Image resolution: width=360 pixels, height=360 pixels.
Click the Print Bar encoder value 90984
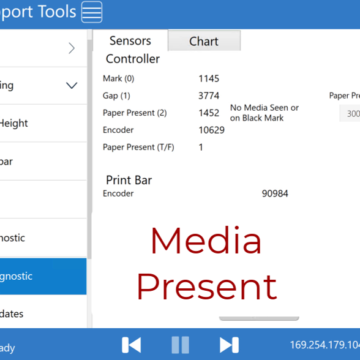pyautogui.click(x=275, y=194)
